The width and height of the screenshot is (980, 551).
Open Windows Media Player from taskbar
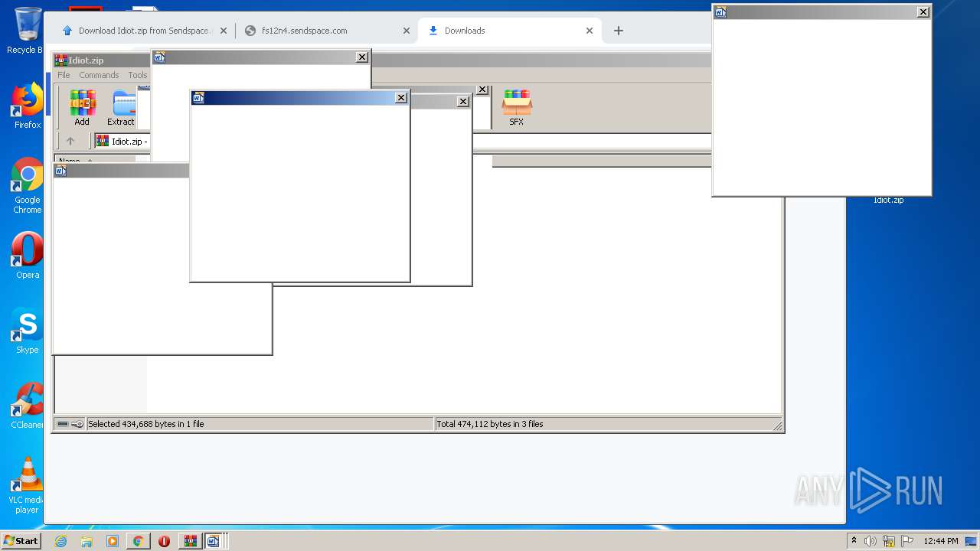tap(113, 541)
